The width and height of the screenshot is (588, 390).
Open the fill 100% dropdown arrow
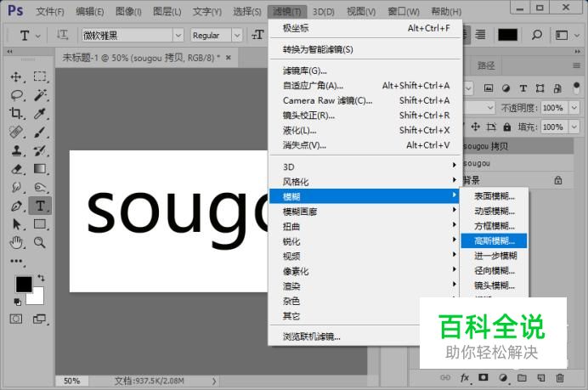click(574, 127)
